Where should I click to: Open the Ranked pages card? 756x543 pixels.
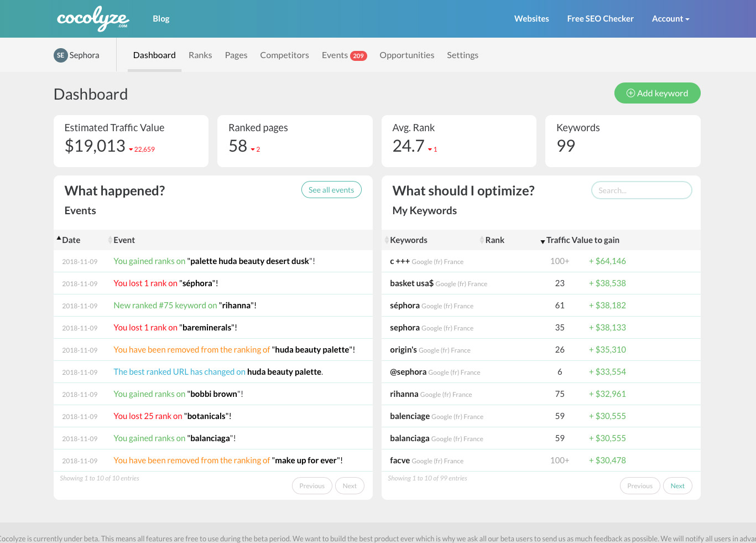295,141
